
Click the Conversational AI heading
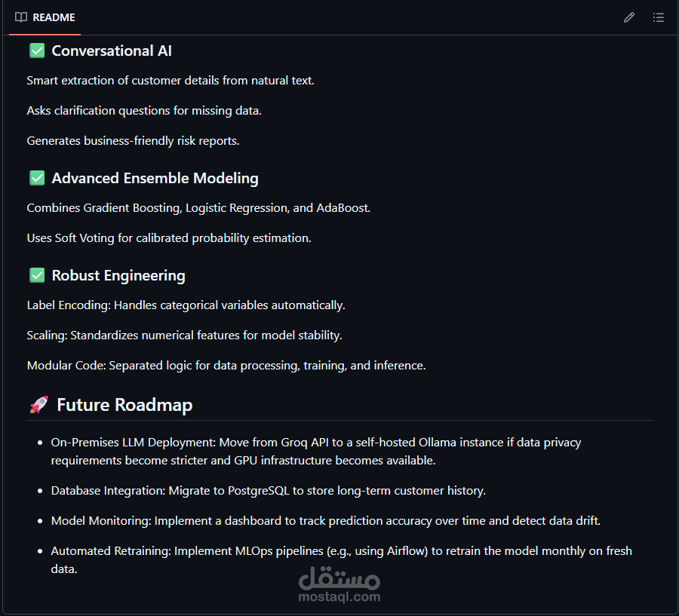(x=112, y=51)
